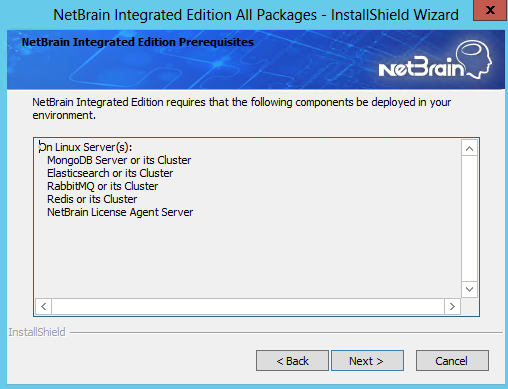The height and width of the screenshot is (389, 508).
Task: Select the Elasticsearch or its Cluster line
Action: click(x=110, y=173)
